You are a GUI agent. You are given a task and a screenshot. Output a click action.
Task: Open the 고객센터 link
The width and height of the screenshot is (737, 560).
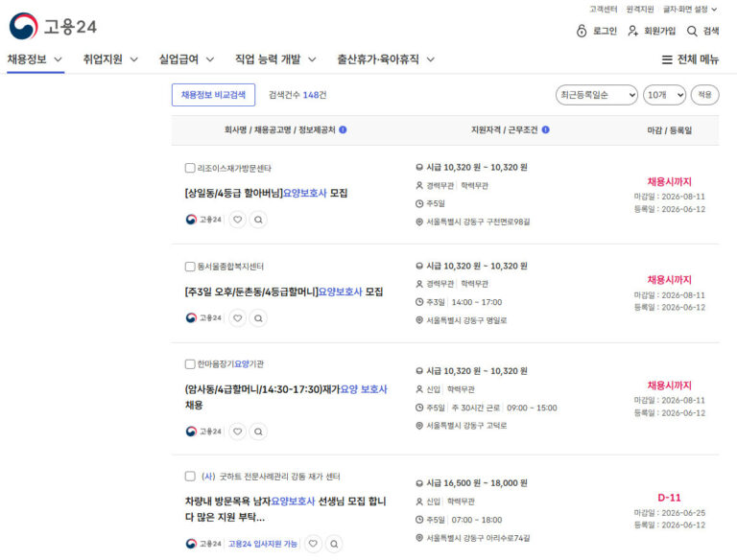(604, 9)
